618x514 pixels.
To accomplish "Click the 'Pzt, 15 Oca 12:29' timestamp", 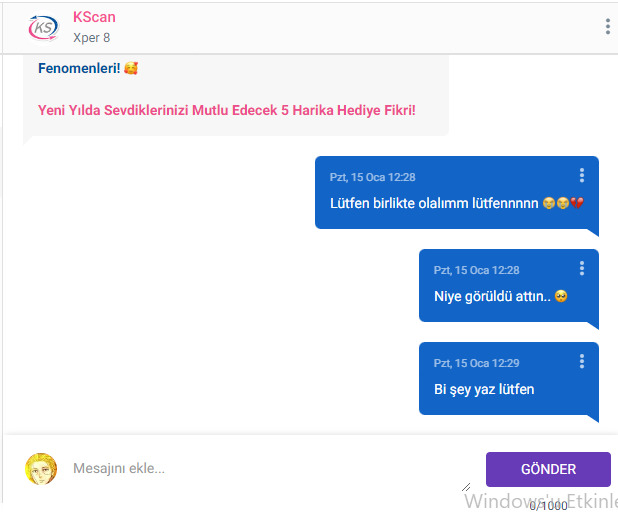I will coord(477,363).
